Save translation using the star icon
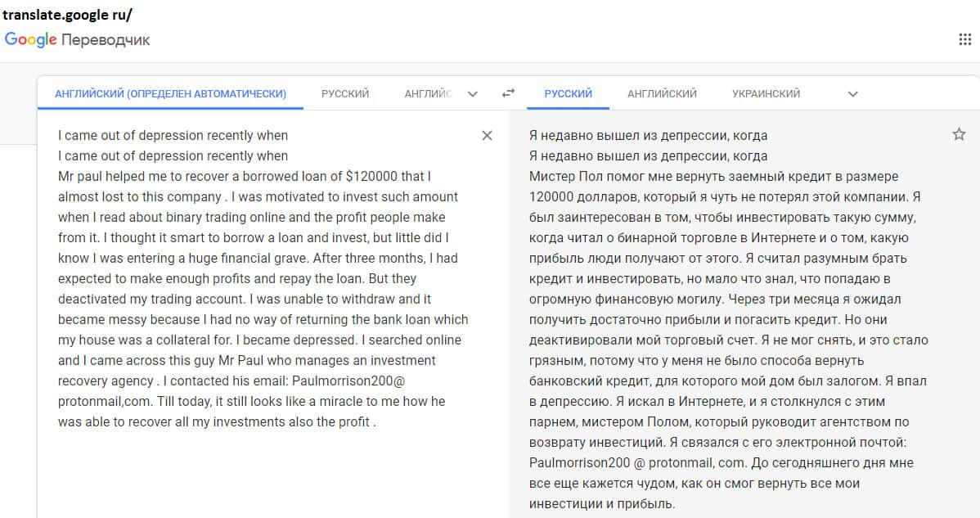The image size is (980, 518). coord(959,134)
